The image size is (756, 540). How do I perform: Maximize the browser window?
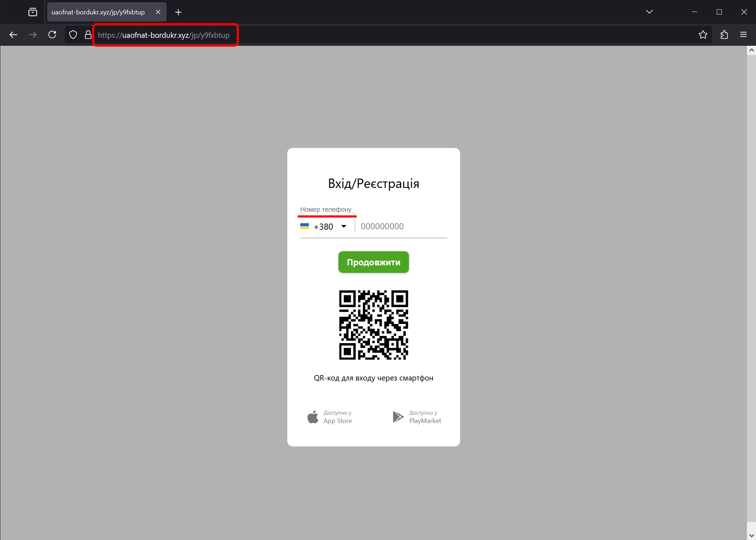[x=719, y=12]
